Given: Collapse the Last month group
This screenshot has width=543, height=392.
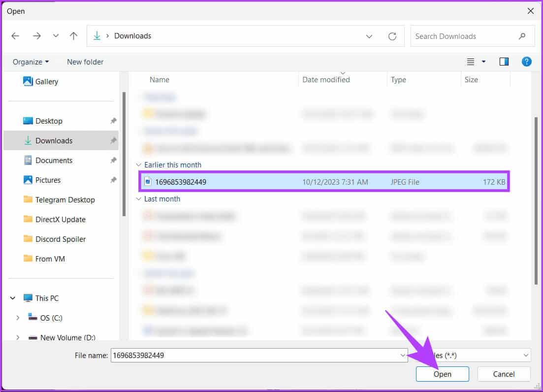Looking at the screenshot, I should [x=138, y=199].
